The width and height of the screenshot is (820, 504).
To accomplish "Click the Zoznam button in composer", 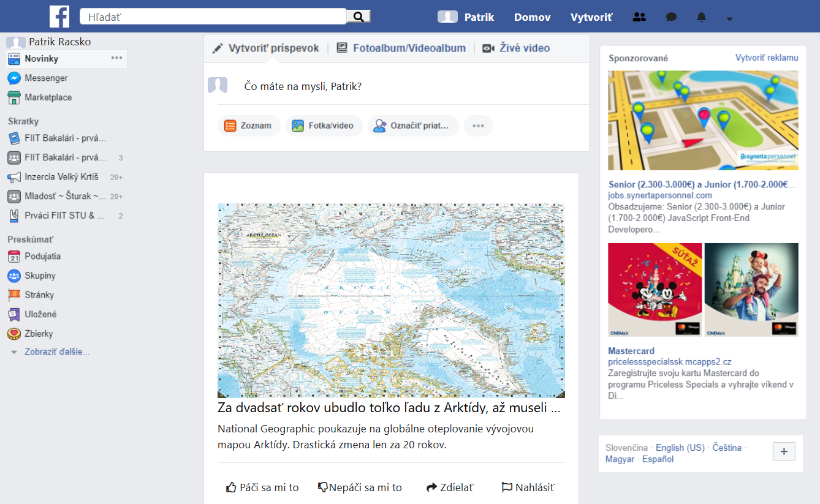I will [249, 126].
